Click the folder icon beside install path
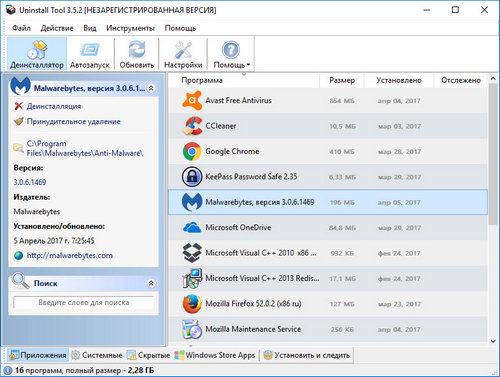The width and height of the screenshot is (500, 377). click(18, 148)
